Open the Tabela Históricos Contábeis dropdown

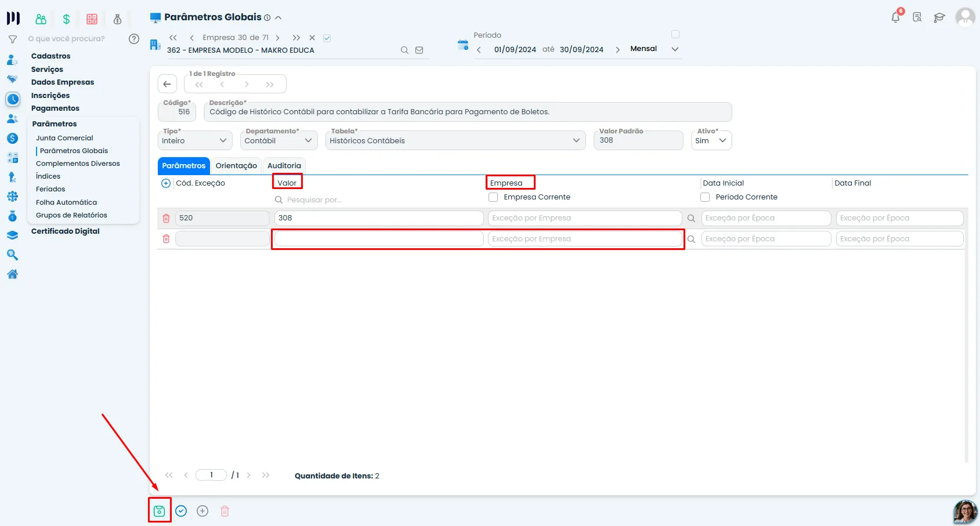[455, 140]
